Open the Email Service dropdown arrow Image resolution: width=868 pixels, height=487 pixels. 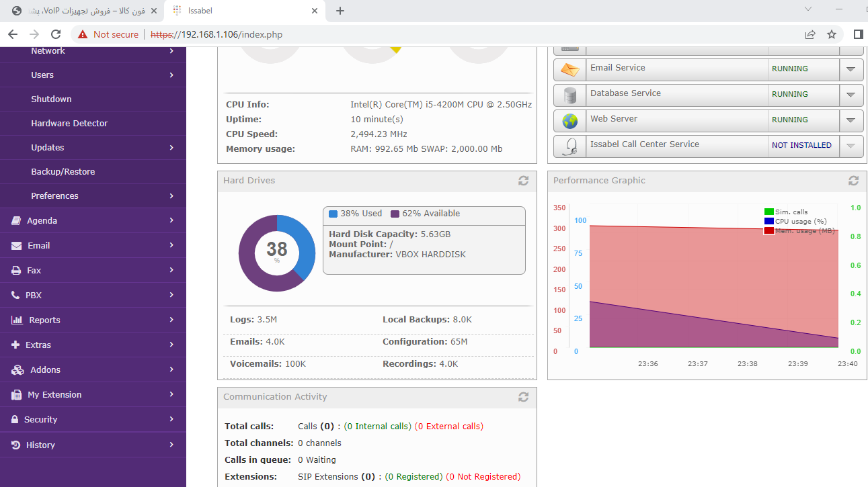pos(851,69)
